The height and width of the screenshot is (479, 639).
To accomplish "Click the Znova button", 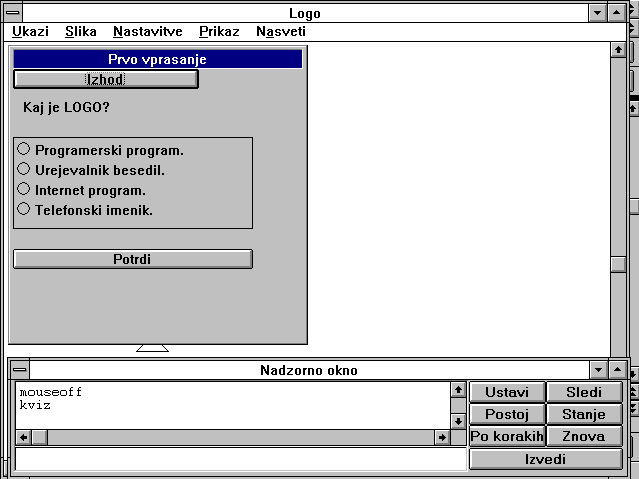I will tap(584, 436).
